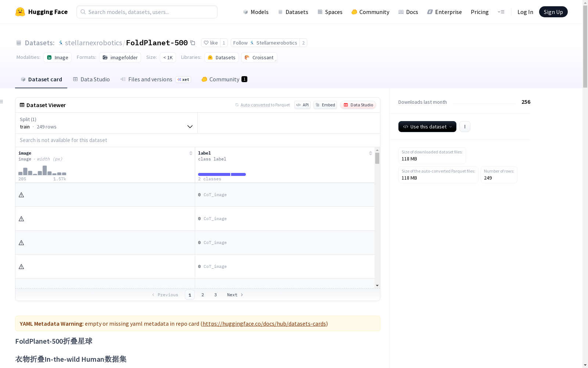
Task: Open the three-dot more options menu
Action: [x=465, y=127]
